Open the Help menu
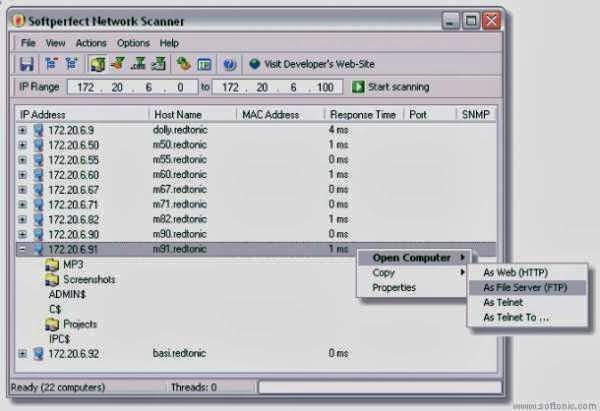This screenshot has width=600, height=411. [169, 43]
